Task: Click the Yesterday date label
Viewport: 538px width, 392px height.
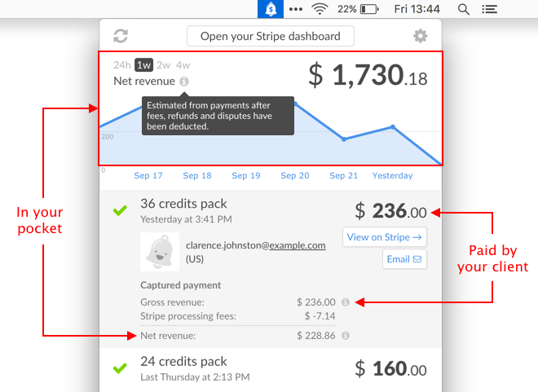Action: [x=393, y=175]
